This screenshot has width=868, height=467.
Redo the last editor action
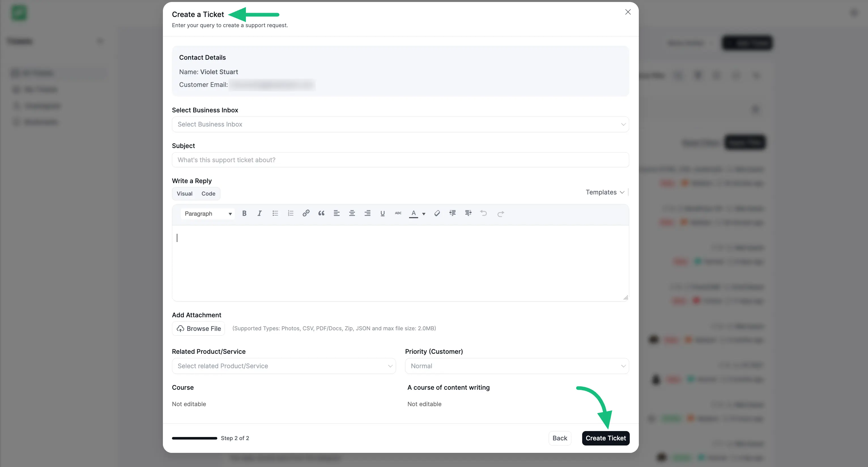point(501,213)
